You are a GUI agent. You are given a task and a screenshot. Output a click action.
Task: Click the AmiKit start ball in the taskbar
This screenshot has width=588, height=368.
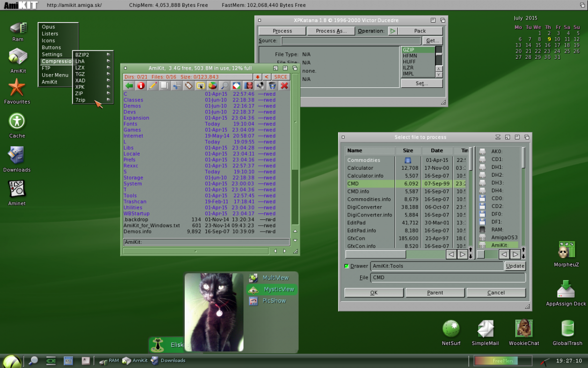pyautogui.click(x=11, y=362)
